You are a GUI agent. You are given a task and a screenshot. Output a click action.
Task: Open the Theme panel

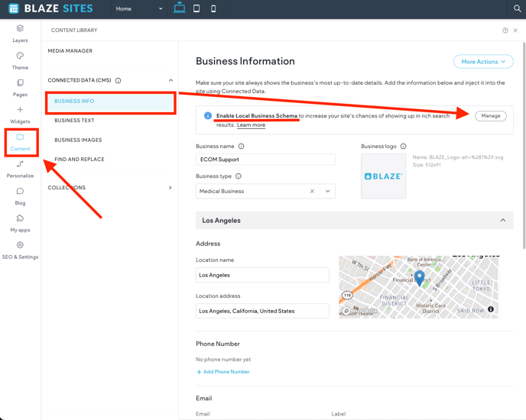(20, 57)
